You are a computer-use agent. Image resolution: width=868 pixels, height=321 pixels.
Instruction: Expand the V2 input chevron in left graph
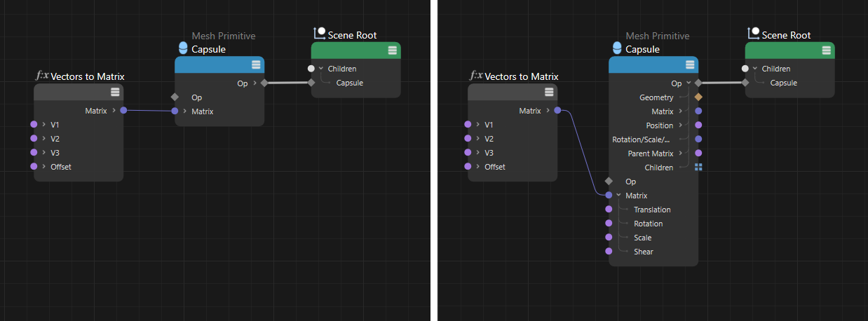[44, 138]
